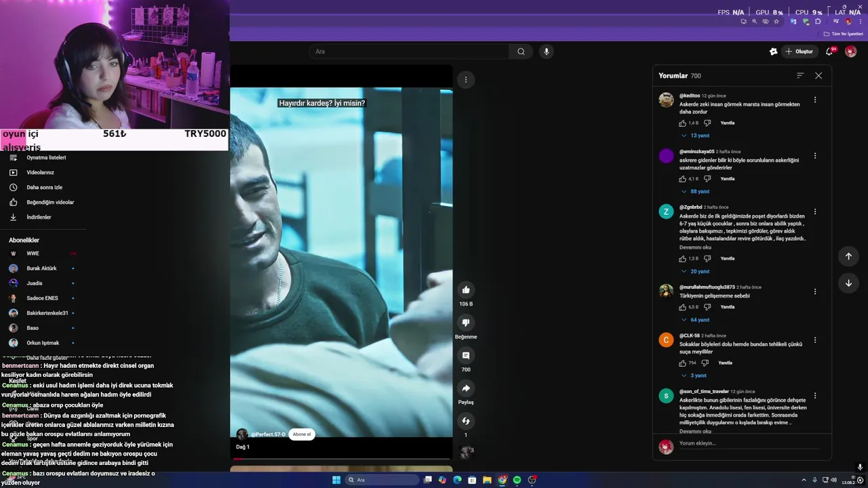Image resolution: width=868 pixels, height=488 pixels.
Task: Open Microsoft Edge from the taskbar
Action: (457, 480)
